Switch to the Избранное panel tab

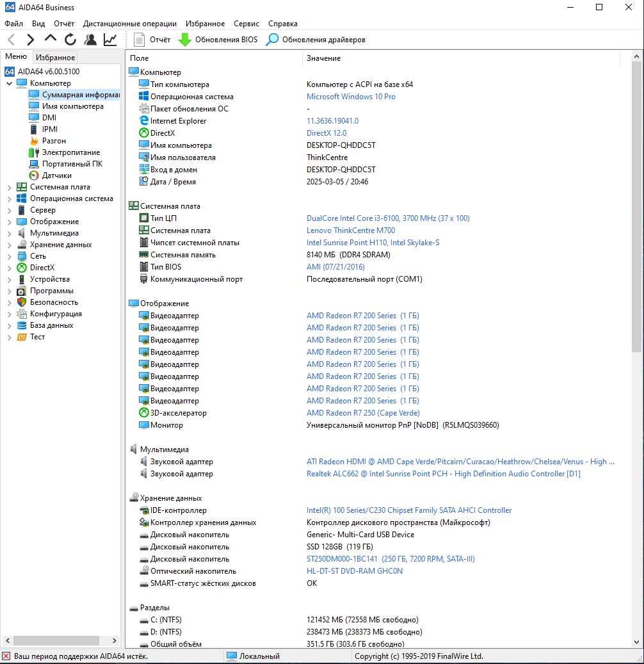coord(56,57)
